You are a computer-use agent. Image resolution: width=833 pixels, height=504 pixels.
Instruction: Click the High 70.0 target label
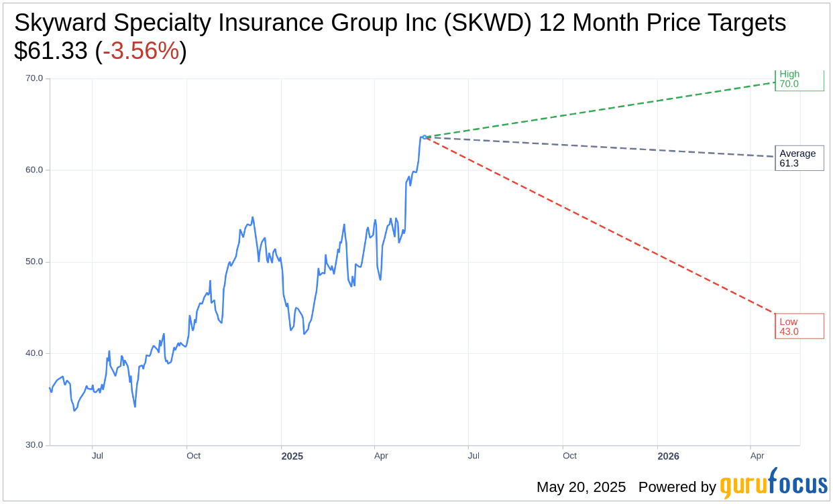pos(798,80)
